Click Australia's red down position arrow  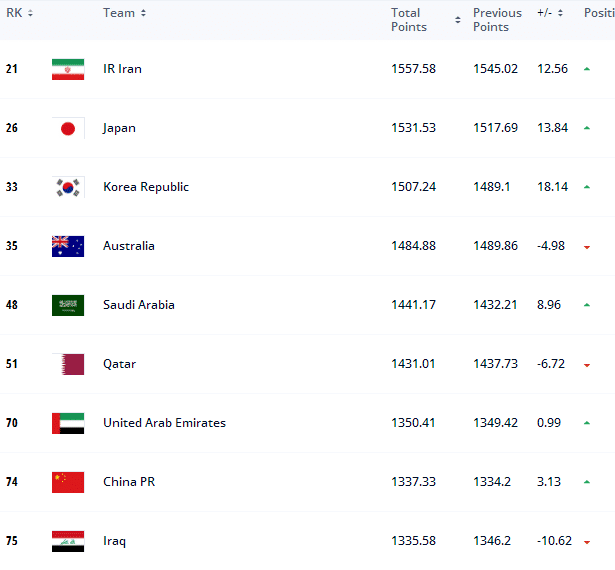(x=587, y=247)
